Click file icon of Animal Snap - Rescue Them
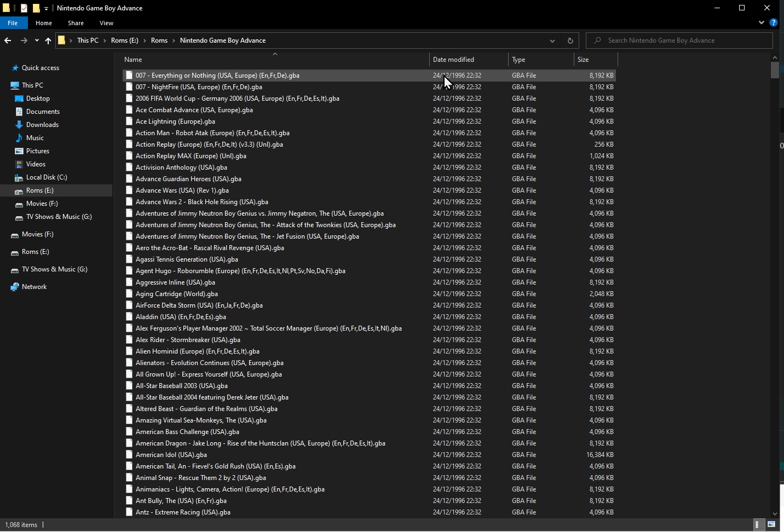 pos(129,478)
